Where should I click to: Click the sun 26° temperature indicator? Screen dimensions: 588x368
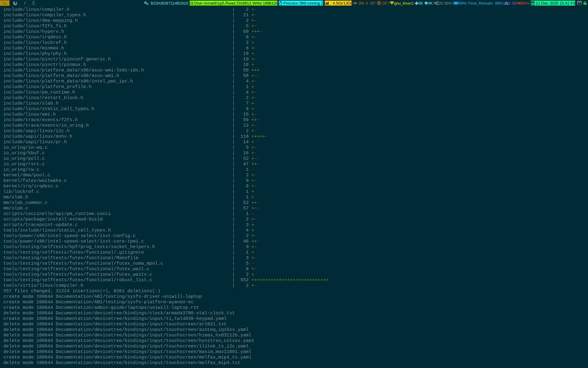(x=383, y=3)
